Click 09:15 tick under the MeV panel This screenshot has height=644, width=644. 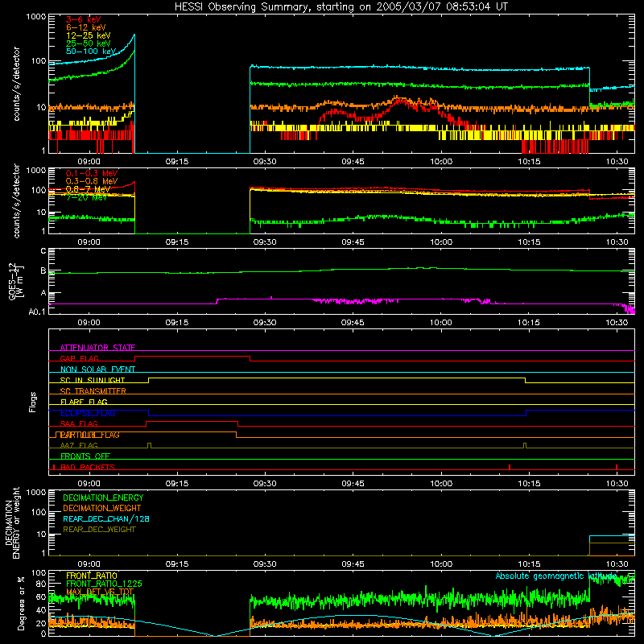click(x=177, y=242)
